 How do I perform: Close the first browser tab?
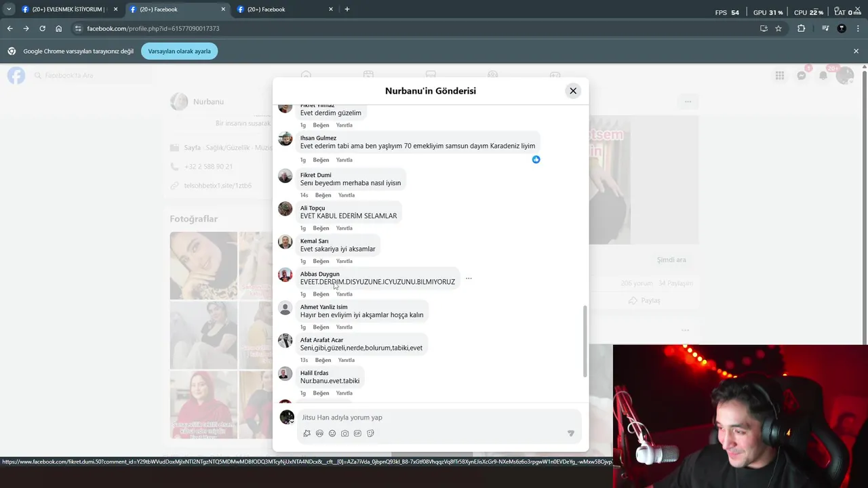click(x=115, y=9)
